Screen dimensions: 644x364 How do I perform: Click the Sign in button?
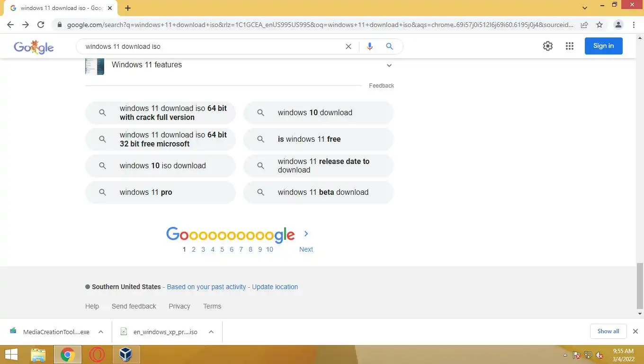tap(603, 46)
